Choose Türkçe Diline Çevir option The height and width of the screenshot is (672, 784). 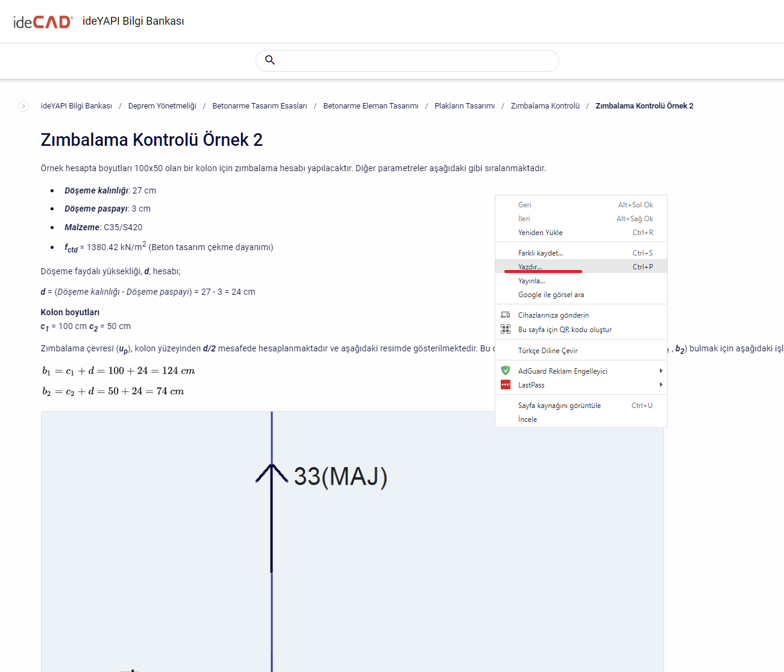[548, 350]
